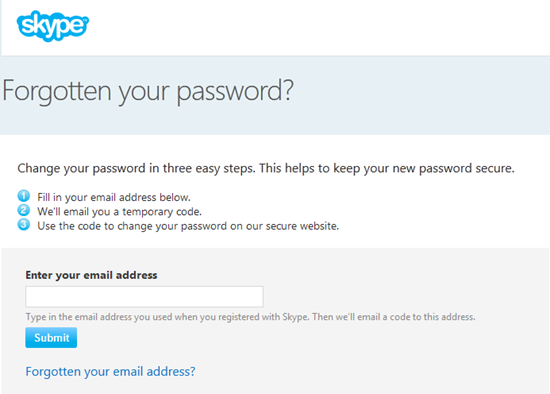The height and width of the screenshot is (394, 550).
Task: Click the 'We'll email you a temporary code' line
Action: pyautogui.click(x=120, y=212)
